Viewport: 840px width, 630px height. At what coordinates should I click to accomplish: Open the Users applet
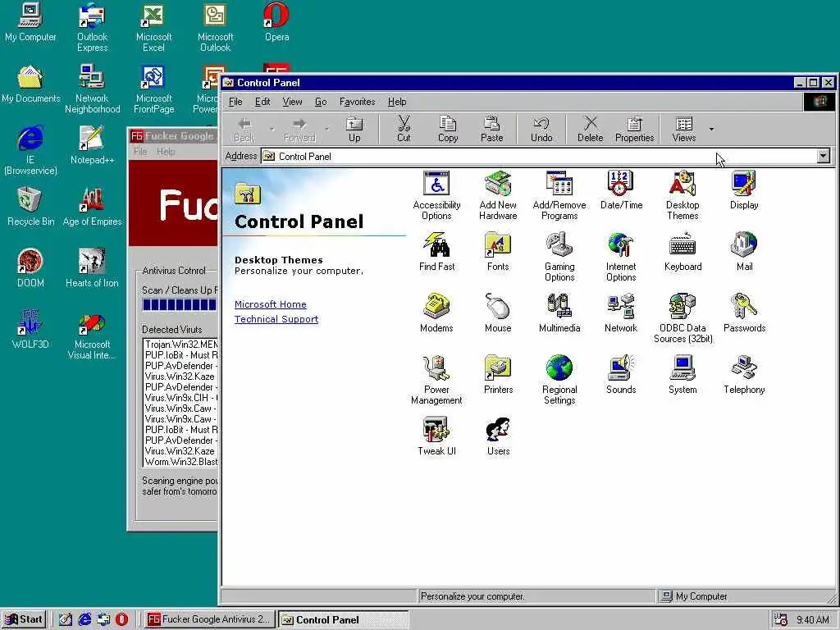(x=498, y=436)
